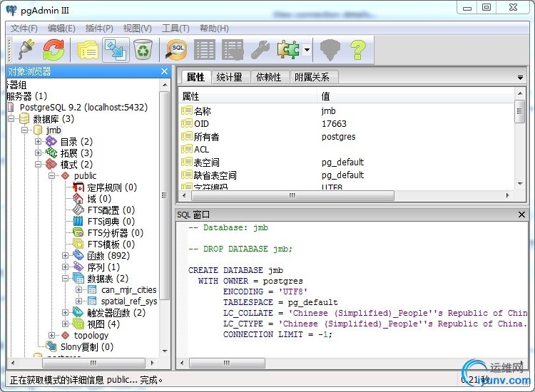Select the 属性 tab

point(195,77)
